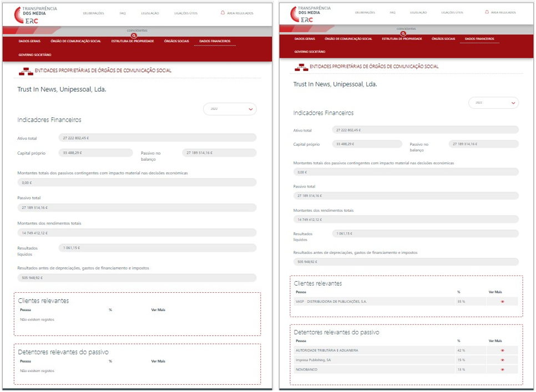Viewport: 536px width, 392px height.
Task: Show details for VASP Distribuidora eye icon
Action: [x=502, y=302]
